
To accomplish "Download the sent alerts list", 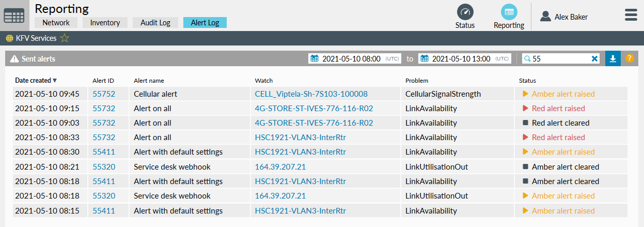I will 612,58.
